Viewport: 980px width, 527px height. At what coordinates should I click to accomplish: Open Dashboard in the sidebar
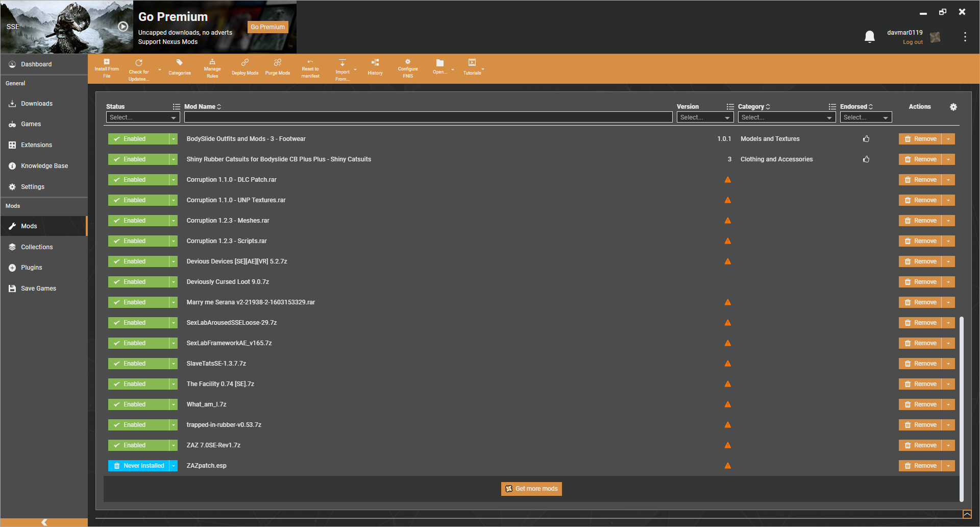[44, 64]
